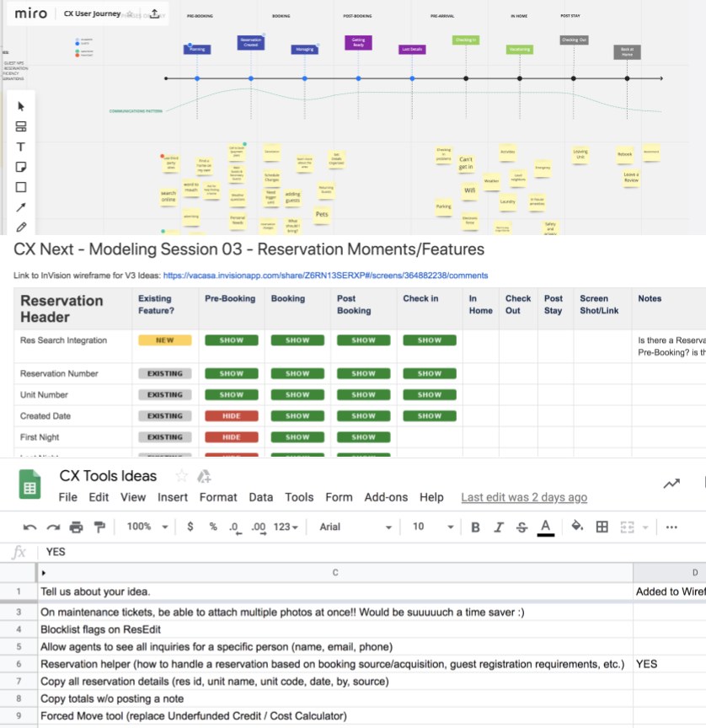
Task: Click the miro logo
Action: coord(30,13)
